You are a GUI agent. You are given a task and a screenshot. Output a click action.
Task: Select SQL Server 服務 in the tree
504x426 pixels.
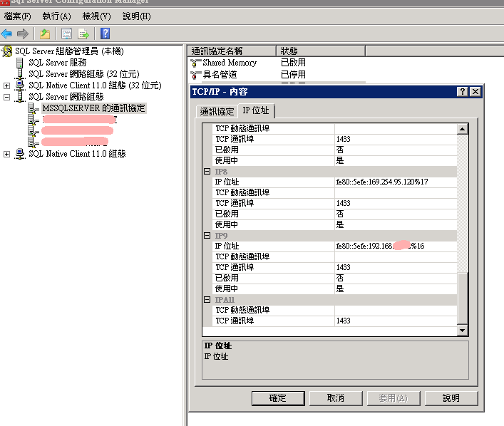(x=58, y=63)
